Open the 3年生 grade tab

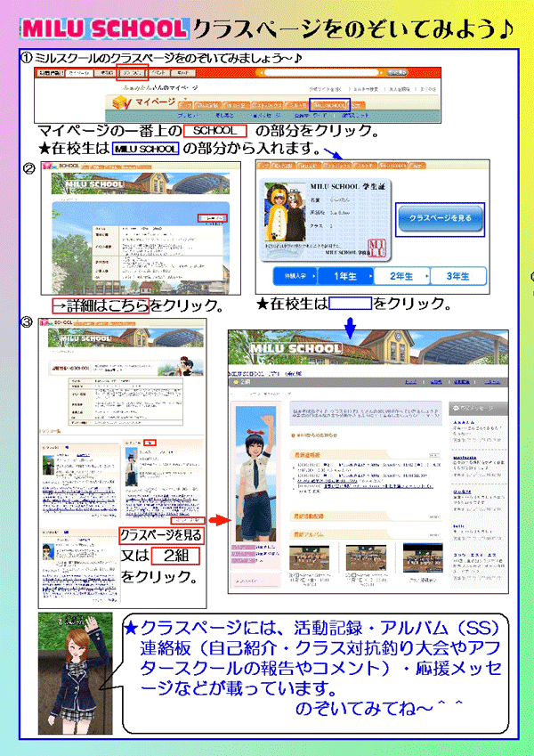[457, 276]
